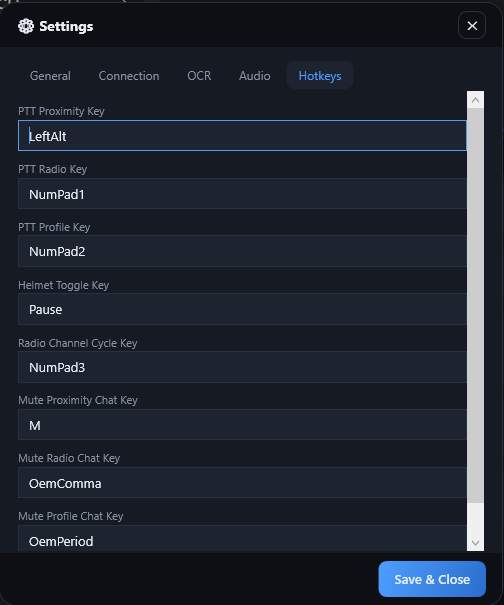This screenshot has width=504, height=605.
Task: Select the Mute Radio Chat Key field OemComma
Action: point(242,483)
